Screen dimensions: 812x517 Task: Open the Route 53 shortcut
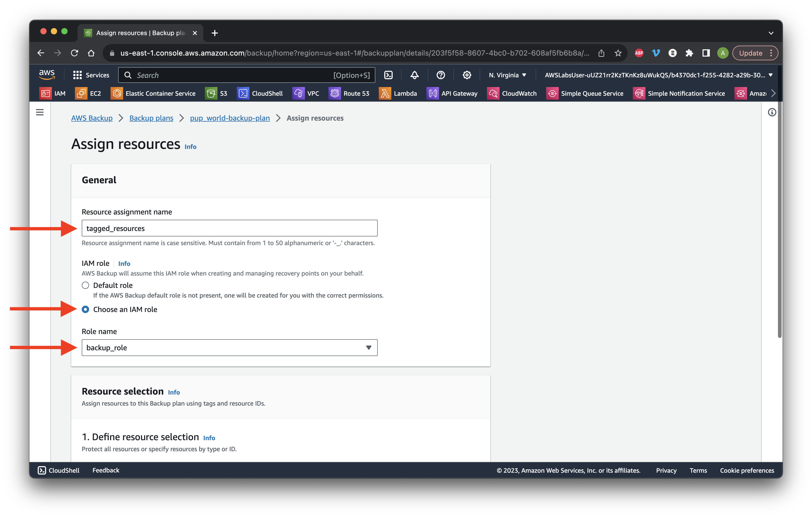tap(349, 94)
